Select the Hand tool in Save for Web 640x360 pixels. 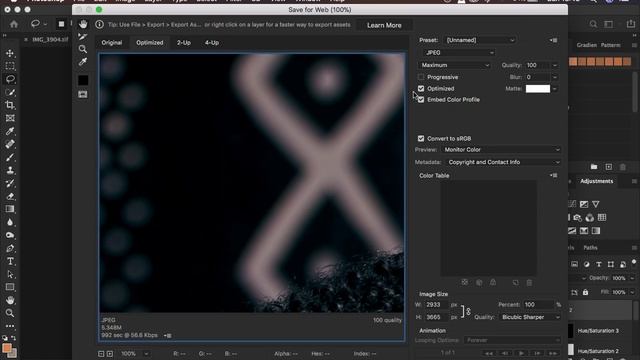point(83,24)
